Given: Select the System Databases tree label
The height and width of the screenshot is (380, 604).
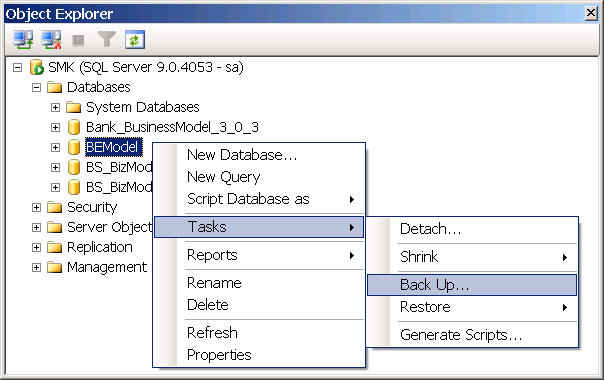Looking at the screenshot, I should [x=143, y=107].
